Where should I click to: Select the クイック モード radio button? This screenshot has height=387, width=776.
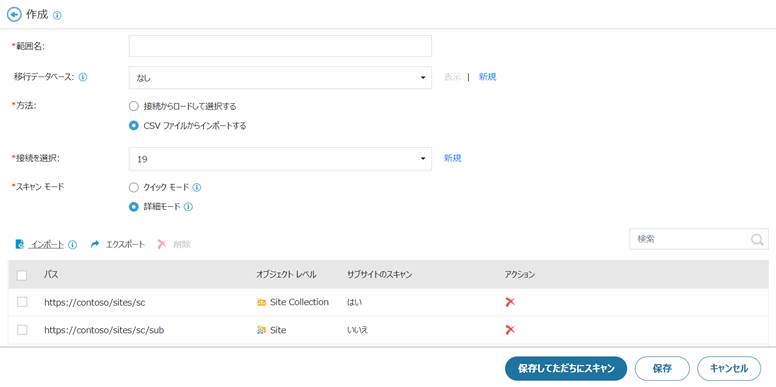coord(133,188)
